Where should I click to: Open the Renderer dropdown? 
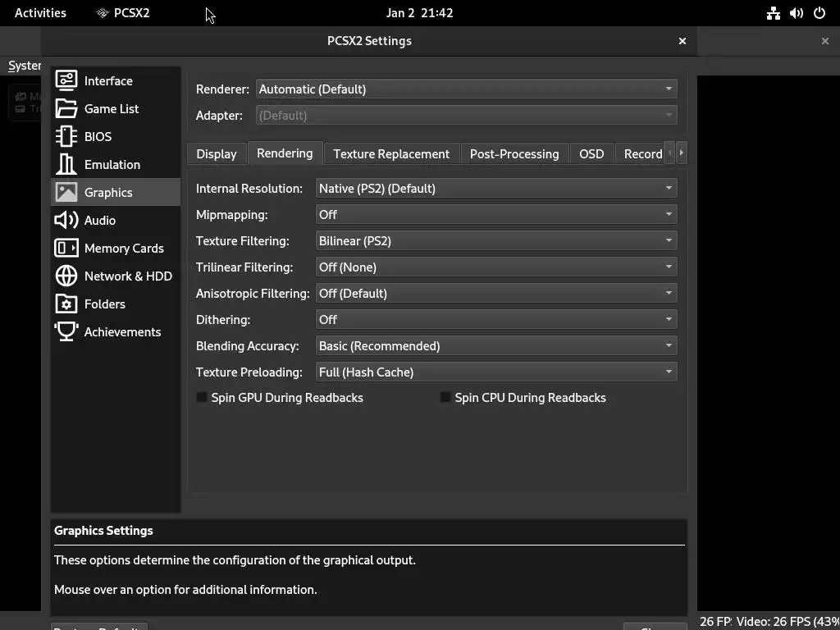(x=466, y=89)
